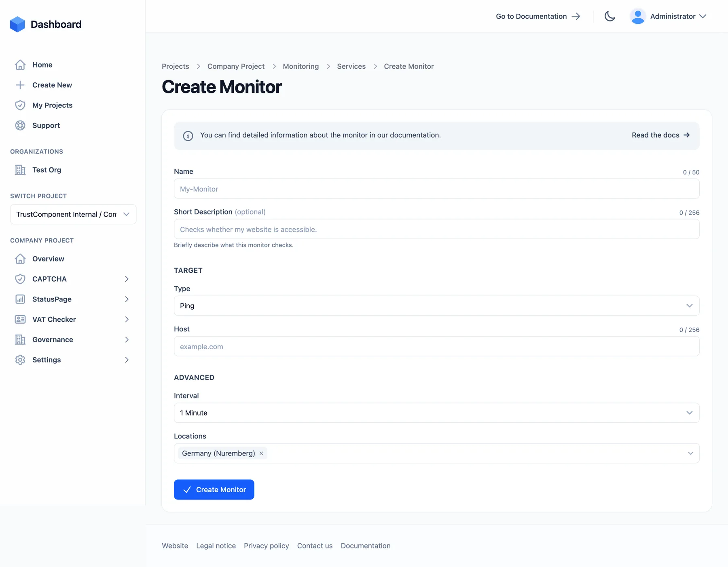
Task: Open the Website footer link
Action: point(175,546)
